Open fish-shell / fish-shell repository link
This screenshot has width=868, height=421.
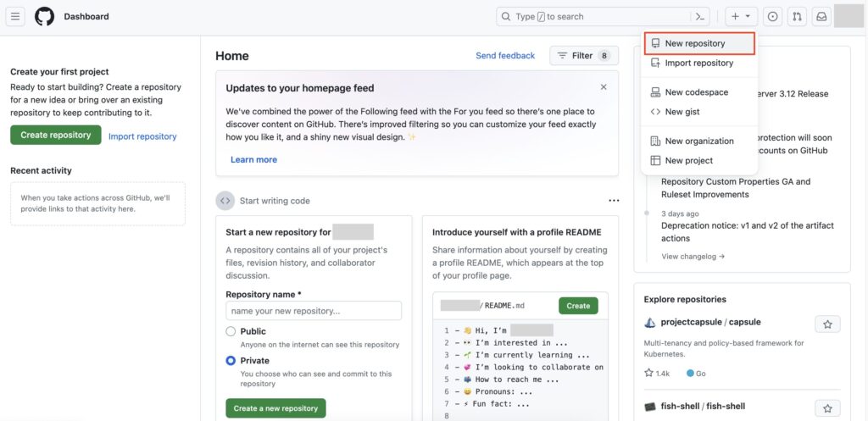(703, 406)
